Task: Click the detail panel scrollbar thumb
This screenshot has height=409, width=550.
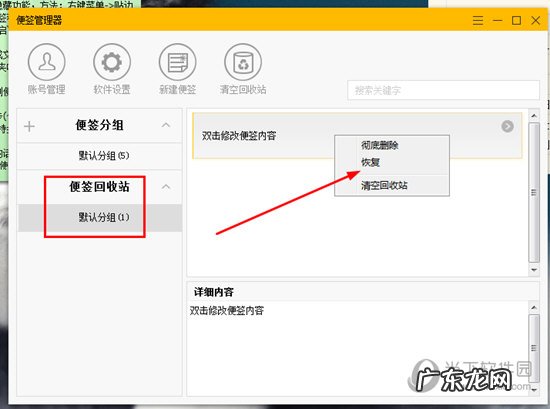Action: (x=534, y=348)
